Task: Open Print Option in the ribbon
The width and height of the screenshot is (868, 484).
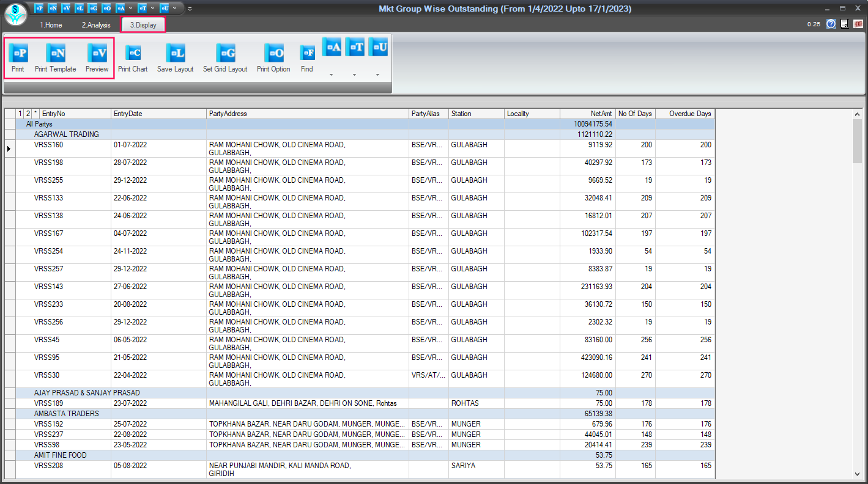Action: pos(273,53)
